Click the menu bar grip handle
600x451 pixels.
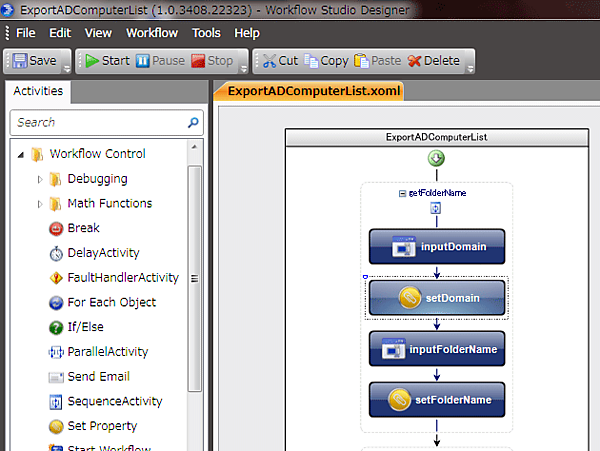coord(7,33)
